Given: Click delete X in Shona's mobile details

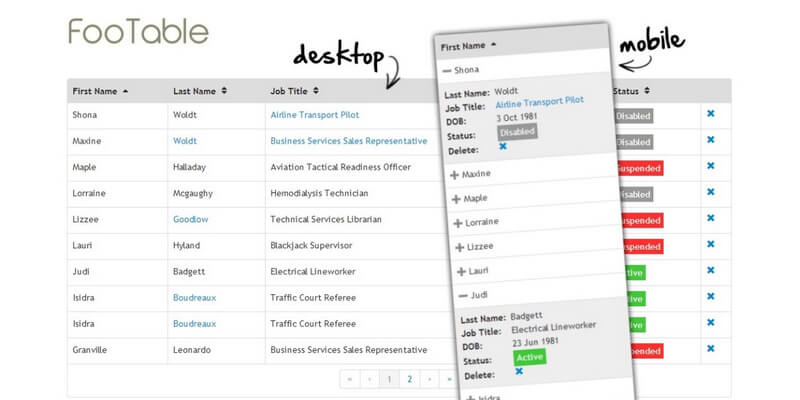Looking at the screenshot, I should [502, 146].
